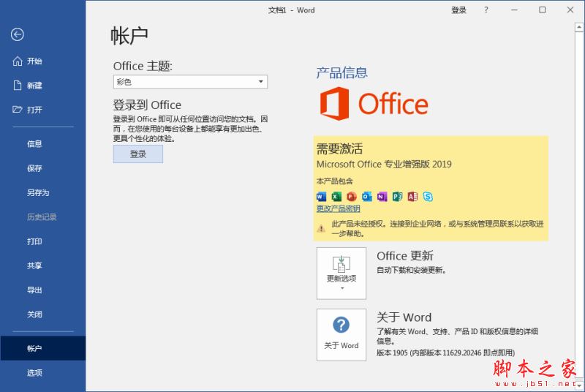Click the open folder icon beside 打开
This screenshot has width=585, height=392.
click(x=18, y=110)
